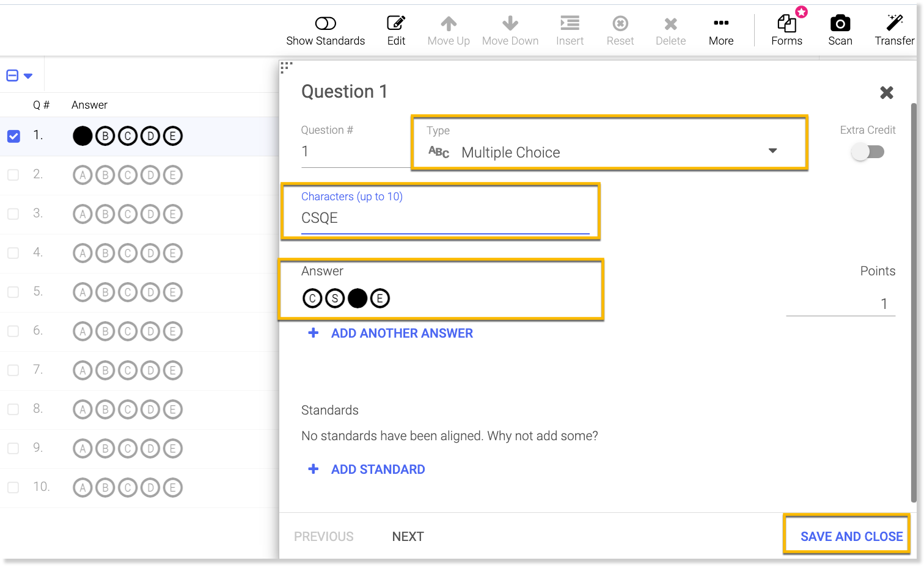This screenshot has height=566, width=924.
Task: Click SAVE AND CLOSE button
Action: pos(851,536)
